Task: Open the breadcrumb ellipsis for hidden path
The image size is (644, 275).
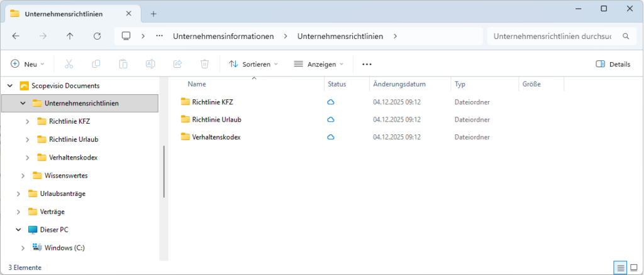Action: point(159,36)
